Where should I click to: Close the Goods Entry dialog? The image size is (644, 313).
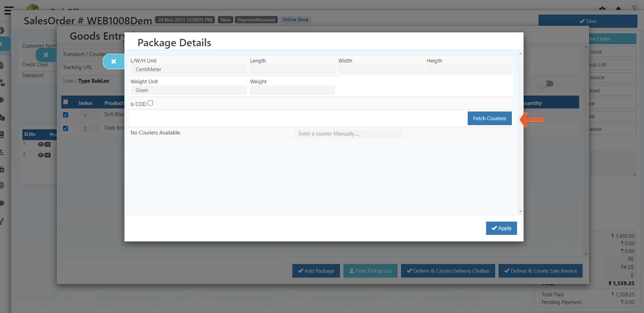(46, 55)
